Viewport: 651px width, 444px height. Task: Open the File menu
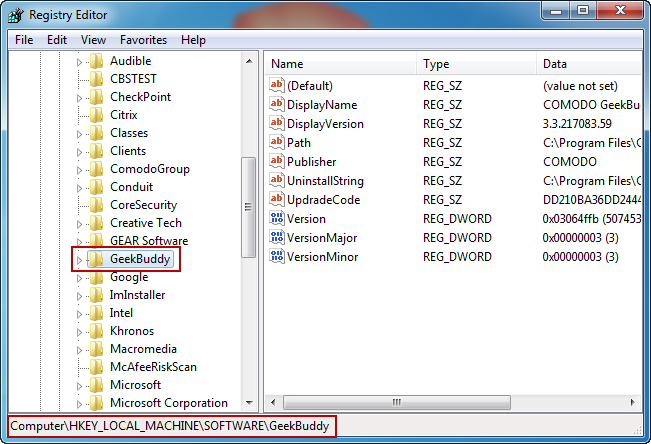coord(24,40)
